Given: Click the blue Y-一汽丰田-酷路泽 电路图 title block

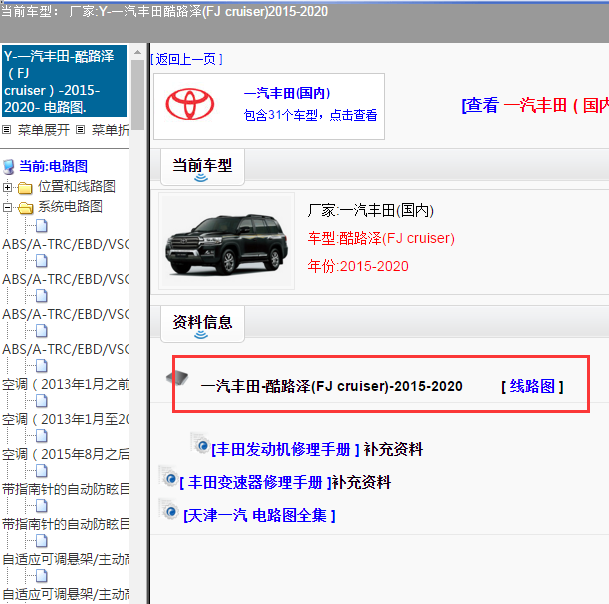Looking at the screenshot, I should coord(64,81).
